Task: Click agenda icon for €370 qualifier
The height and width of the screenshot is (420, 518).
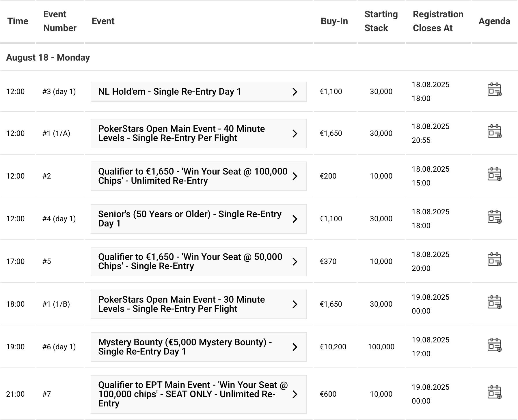Action: click(494, 260)
